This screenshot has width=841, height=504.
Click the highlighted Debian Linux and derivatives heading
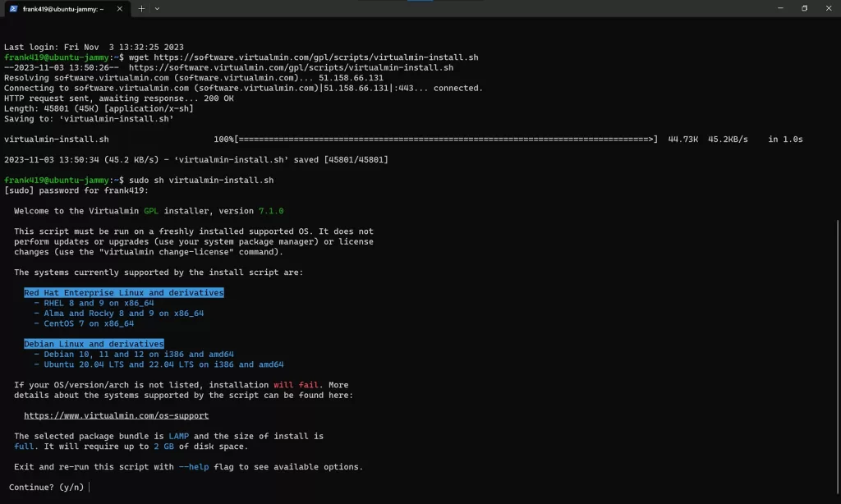click(94, 344)
